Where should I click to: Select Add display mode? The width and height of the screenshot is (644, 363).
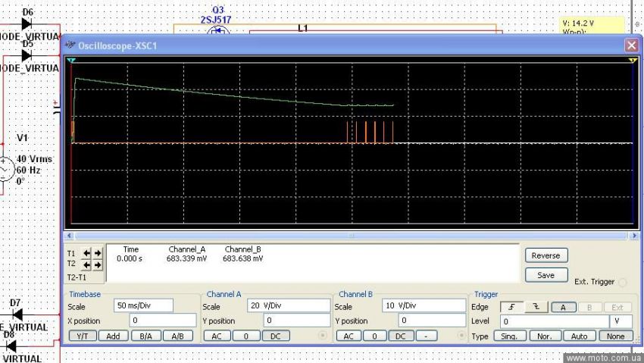[x=113, y=336]
